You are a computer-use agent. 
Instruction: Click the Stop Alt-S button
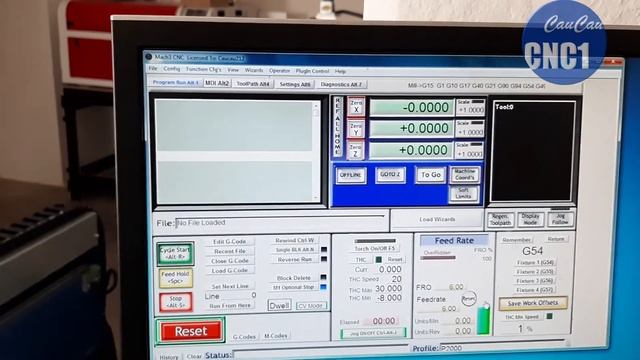[176, 302]
